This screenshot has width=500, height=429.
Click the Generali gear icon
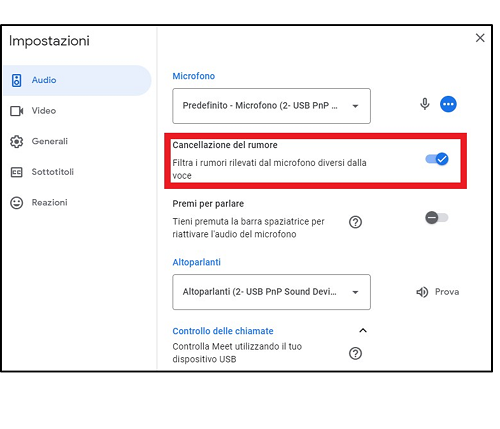[17, 142]
